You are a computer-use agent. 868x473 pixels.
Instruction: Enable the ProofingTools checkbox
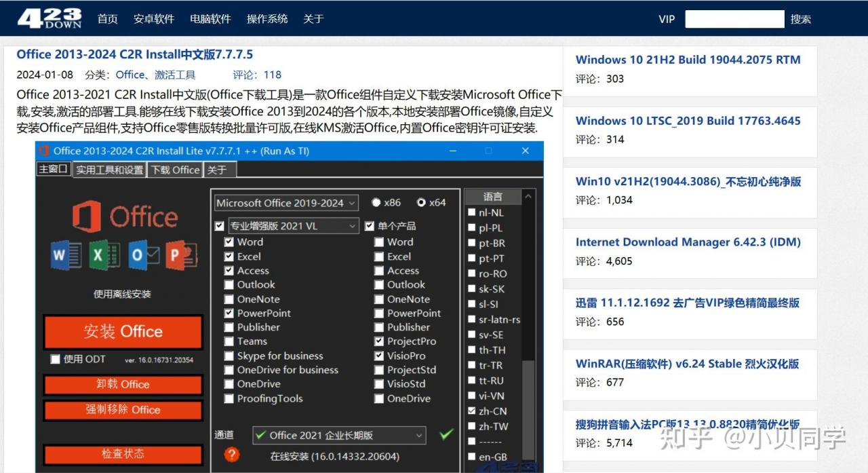(229, 398)
